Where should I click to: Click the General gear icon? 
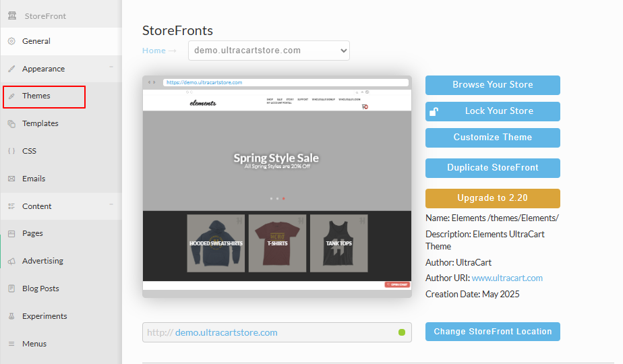[x=11, y=41]
